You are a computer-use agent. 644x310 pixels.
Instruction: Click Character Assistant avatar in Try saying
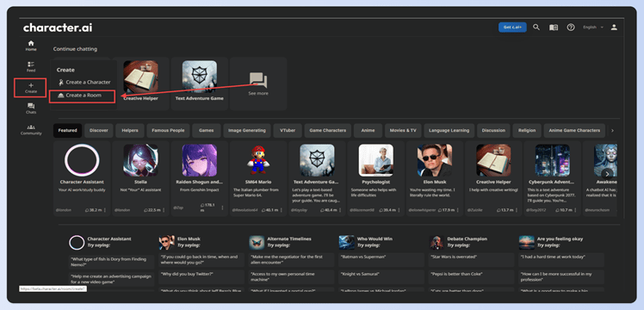77,242
